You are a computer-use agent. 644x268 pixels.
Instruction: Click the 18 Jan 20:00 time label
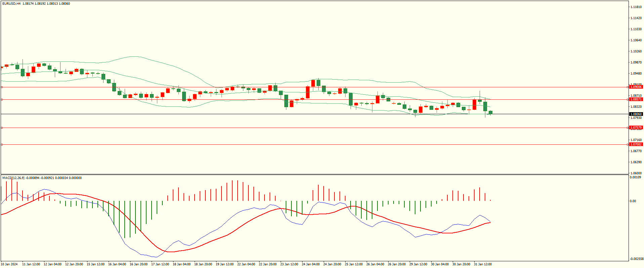coord(203,264)
